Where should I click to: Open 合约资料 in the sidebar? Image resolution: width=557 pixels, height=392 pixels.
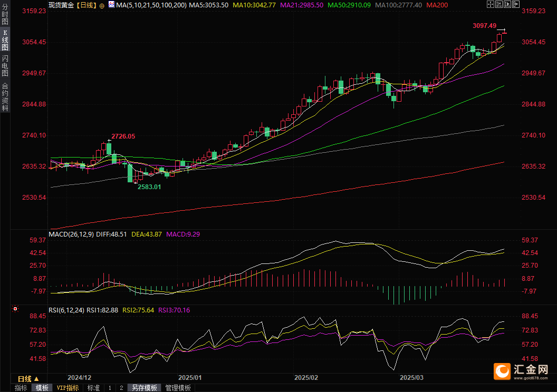click(x=5, y=96)
